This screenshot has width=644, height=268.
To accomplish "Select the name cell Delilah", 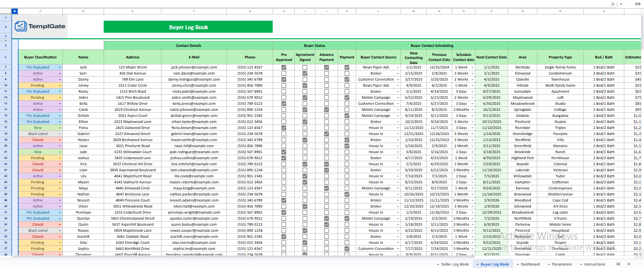I will [83, 115].
